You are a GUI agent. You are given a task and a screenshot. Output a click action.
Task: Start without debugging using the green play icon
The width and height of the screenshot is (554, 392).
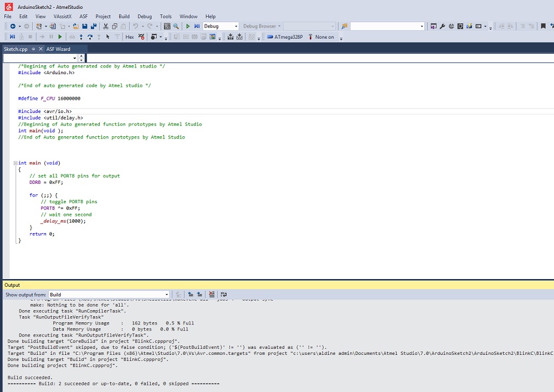point(188,26)
